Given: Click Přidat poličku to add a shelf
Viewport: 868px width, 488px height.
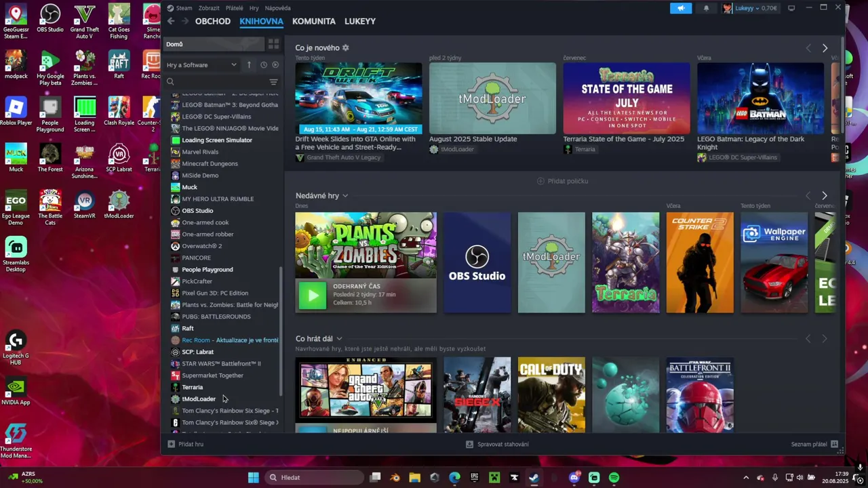Looking at the screenshot, I should tap(563, 181).
